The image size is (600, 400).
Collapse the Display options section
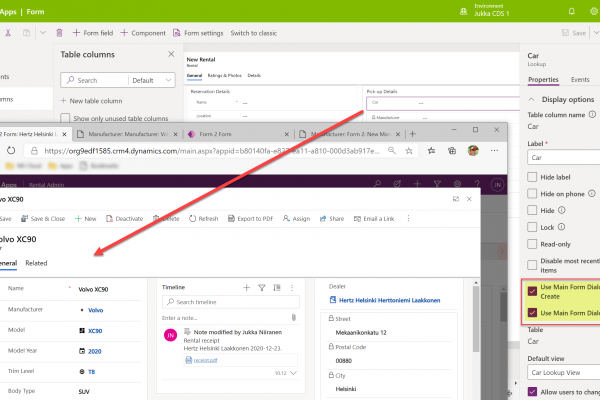pyautogui.click(x=532, y=99)
